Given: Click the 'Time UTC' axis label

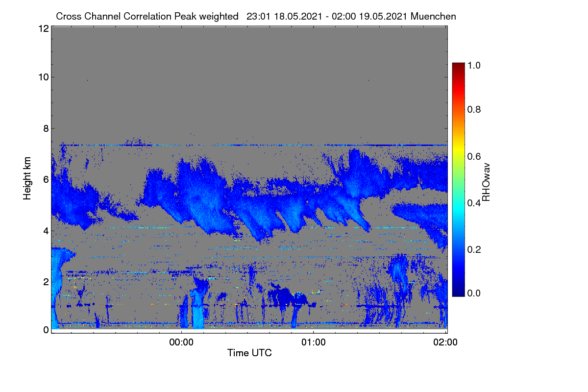Looking at the screenshot, I should point(249,353).
